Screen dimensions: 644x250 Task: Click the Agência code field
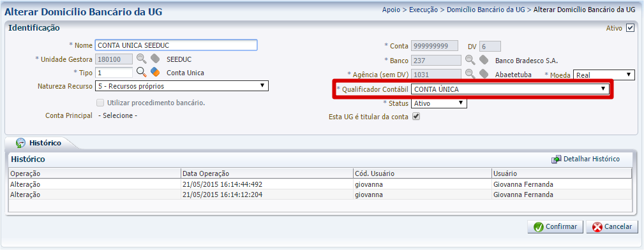pos(436,75)
